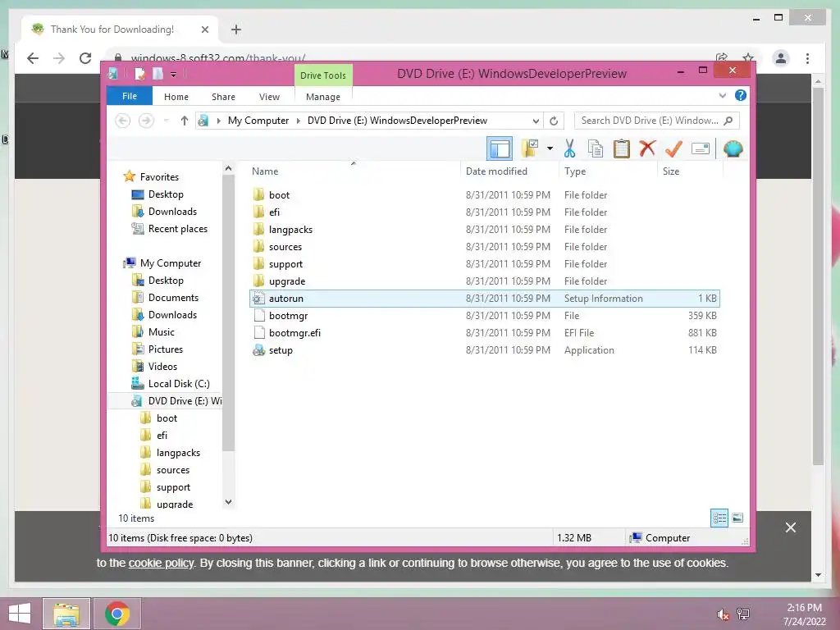This screenshot has height=630, width=840.
Task: Click the Cut scissors icon
Action: tap(569, 148)
